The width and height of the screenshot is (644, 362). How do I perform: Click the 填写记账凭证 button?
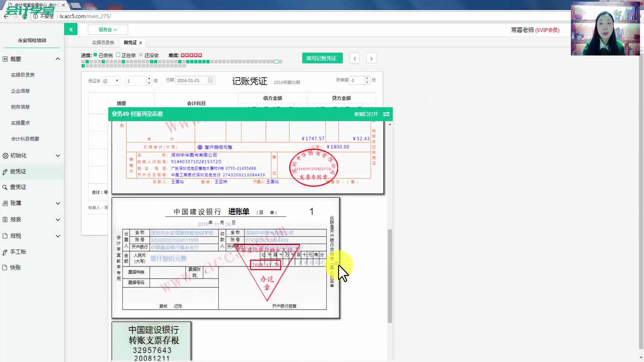[x=322, y=58]
